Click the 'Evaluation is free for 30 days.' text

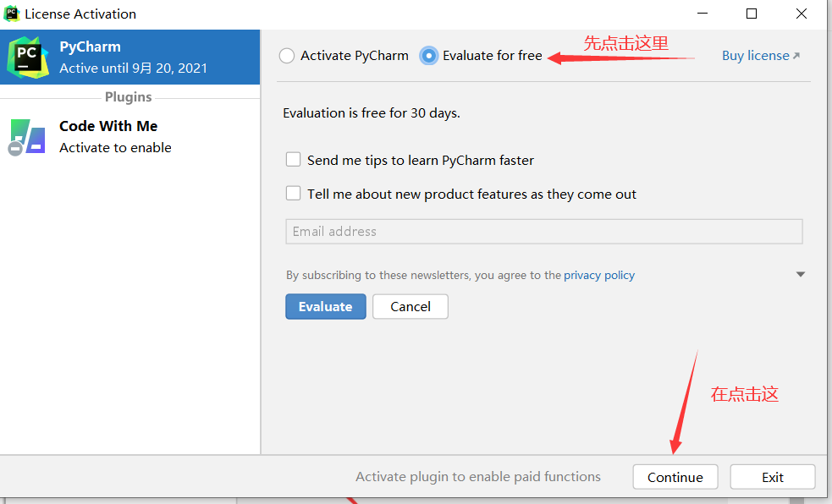click(372, 112)
